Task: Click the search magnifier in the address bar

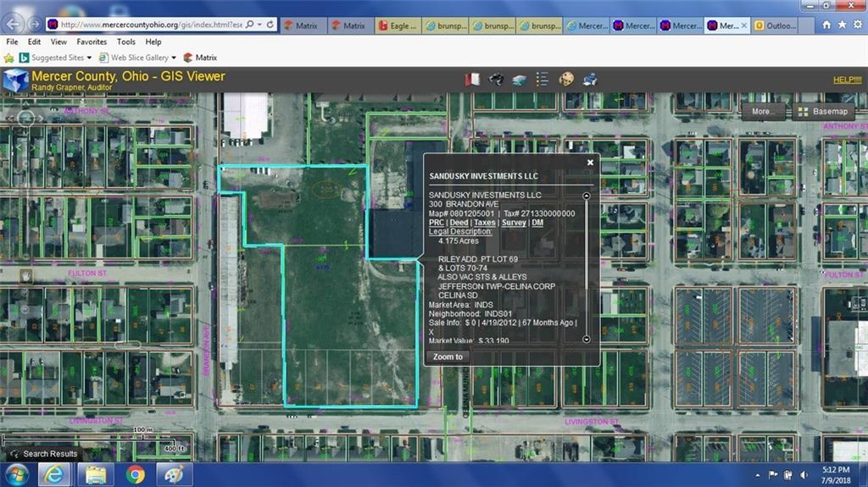Action: click(250, 25)
